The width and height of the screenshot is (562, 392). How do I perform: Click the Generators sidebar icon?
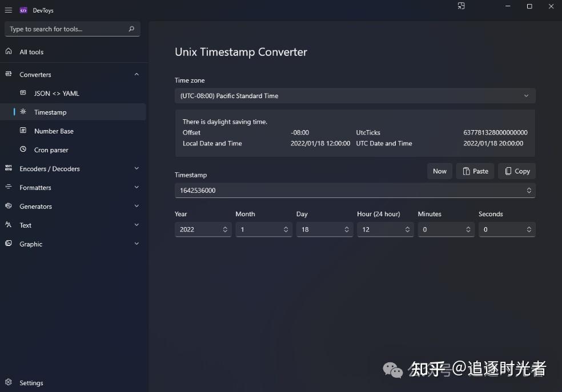(x=9, y=206)
